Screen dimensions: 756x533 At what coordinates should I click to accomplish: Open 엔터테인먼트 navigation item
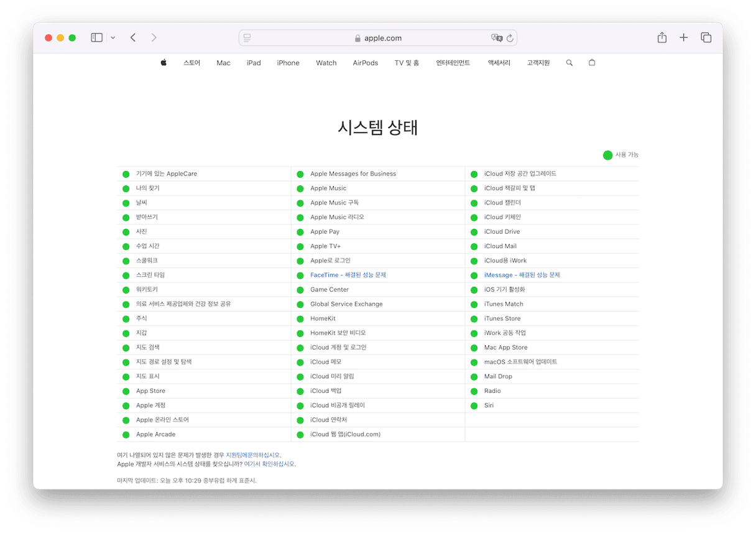(453, 63)
